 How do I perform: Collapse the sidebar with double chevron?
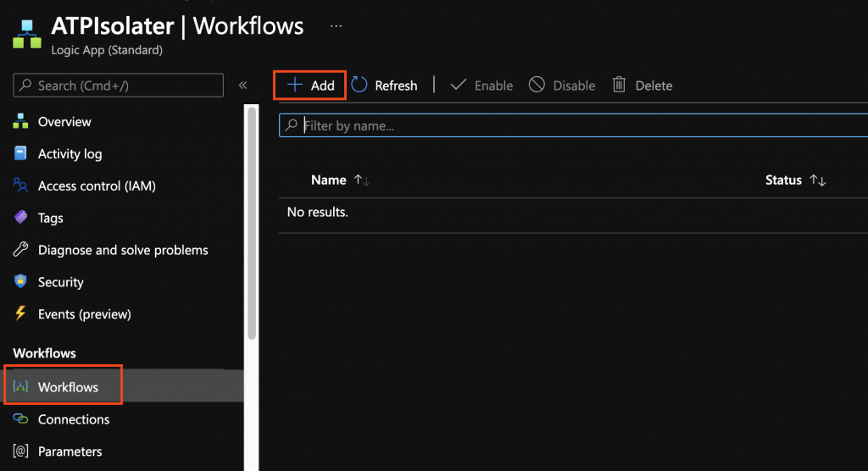tap(242, 86)
